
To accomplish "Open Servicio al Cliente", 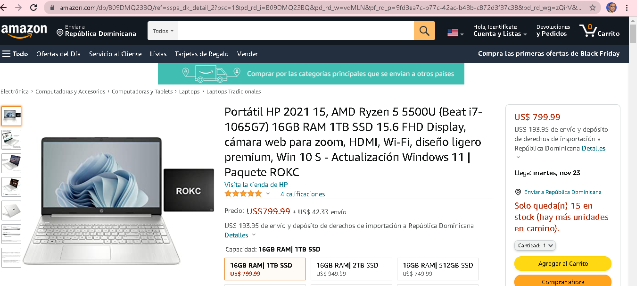I will [115, 54].
